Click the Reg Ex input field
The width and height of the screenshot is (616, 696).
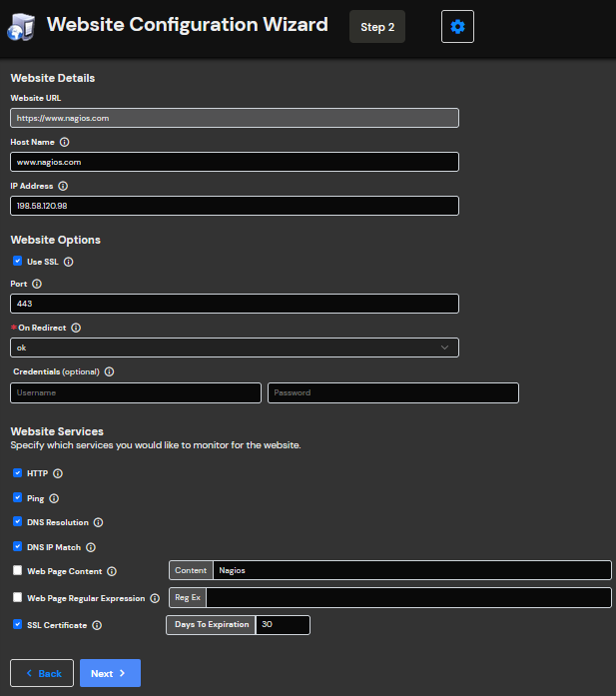[408, 597]
